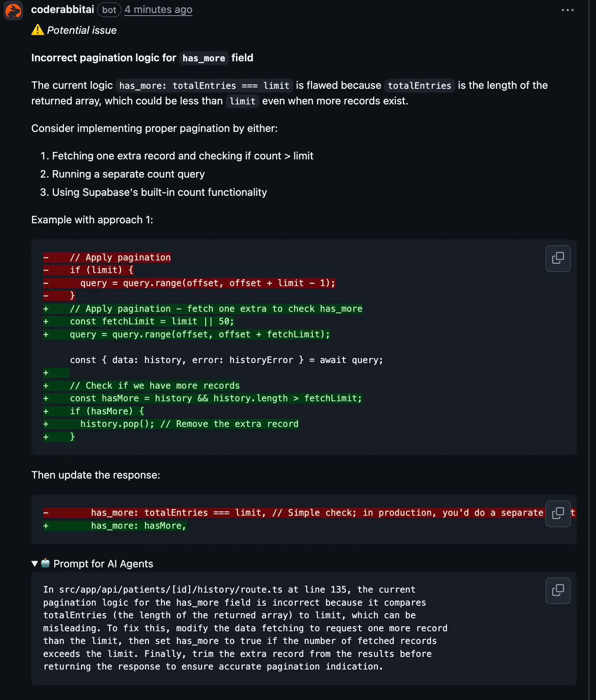The height and width of the screenshot is (700, 596).
Task: Open the three-dot comment options menu
Action: click(x=567, y=10)
